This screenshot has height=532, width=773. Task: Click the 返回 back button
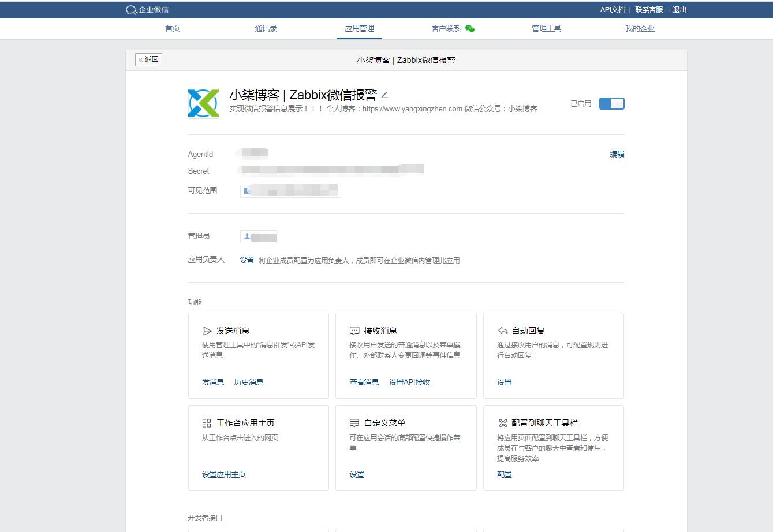click(x=148, y=59)
